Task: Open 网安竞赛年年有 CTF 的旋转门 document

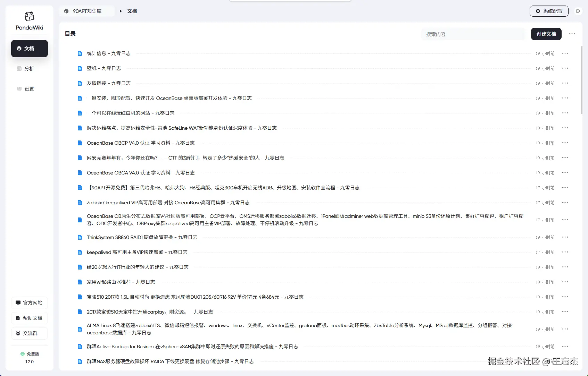Action: [185, 158]
